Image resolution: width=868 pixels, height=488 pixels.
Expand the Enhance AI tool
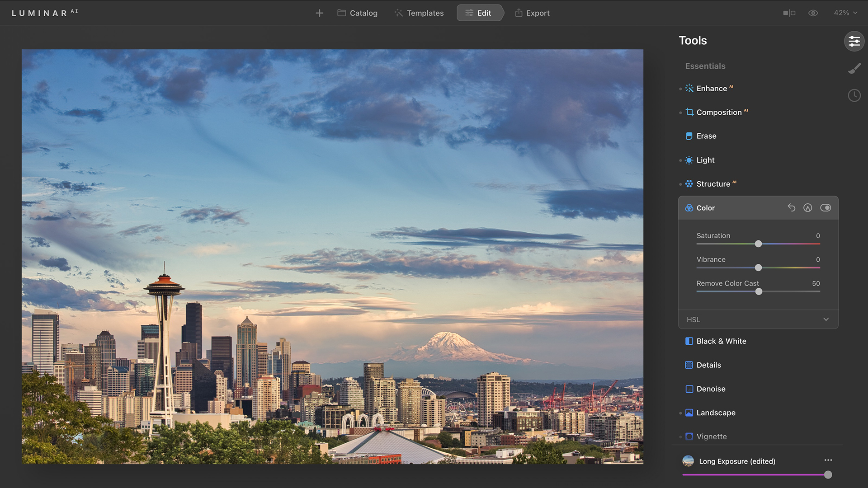click(715, 89)
